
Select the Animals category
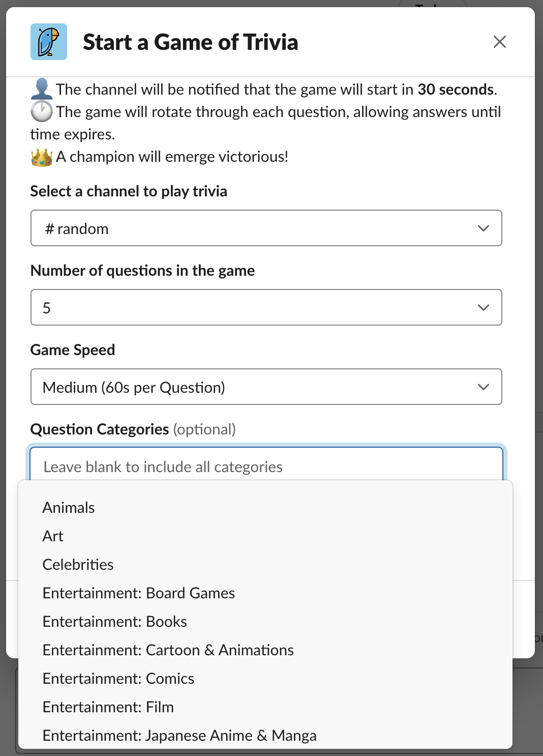click(265, 508)
